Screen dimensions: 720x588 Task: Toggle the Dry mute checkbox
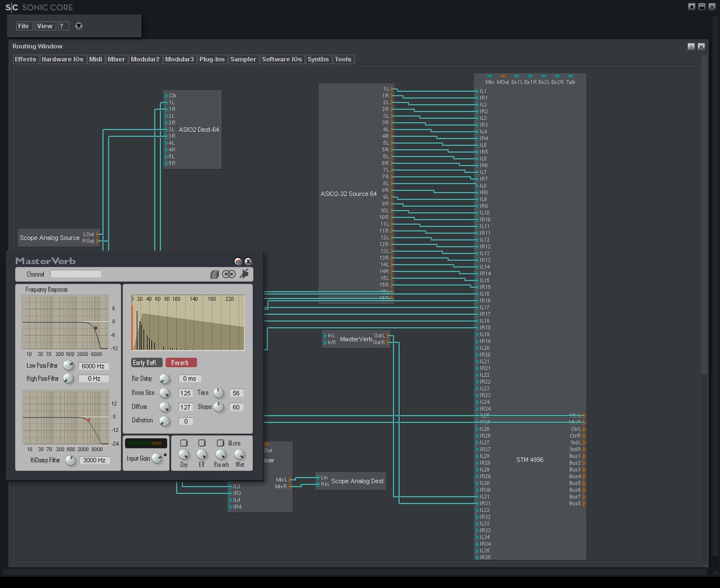[184, 443]
